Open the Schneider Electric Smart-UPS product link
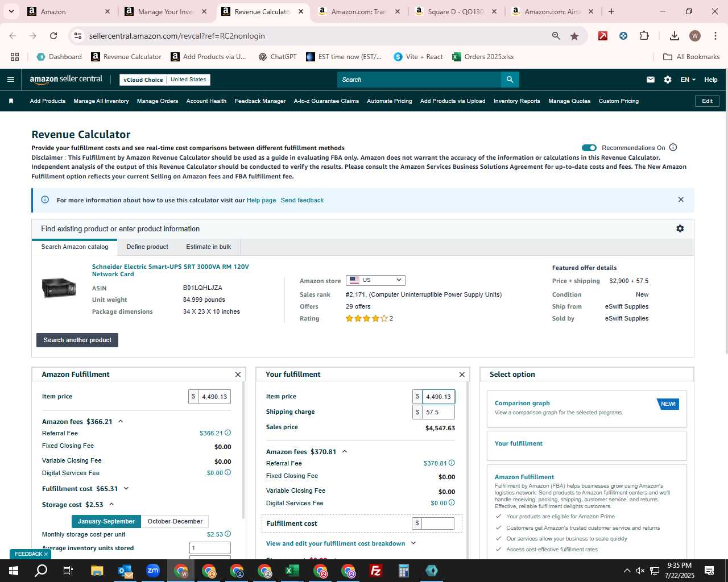 click(x=171, y=270)
